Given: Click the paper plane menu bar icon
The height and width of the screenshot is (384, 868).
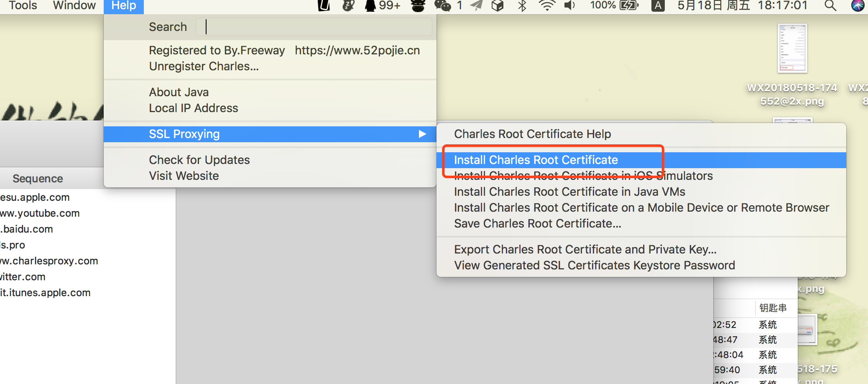Looking at the screenshot, I should (476, 5).
